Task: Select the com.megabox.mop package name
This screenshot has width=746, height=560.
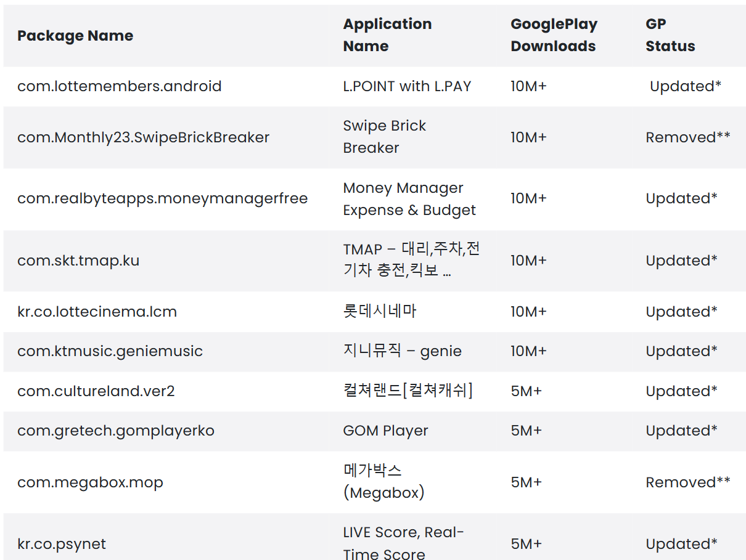Action: coord(90,482)
